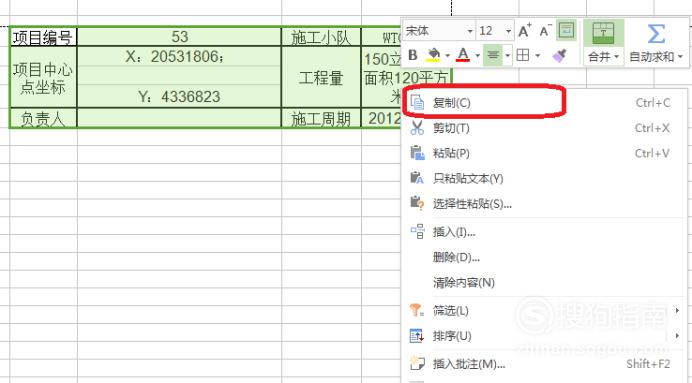The height and width of the screenshot is (383, 692).
Task: Select the cell 项目中心点坐标
Action: tap(43, 77)
